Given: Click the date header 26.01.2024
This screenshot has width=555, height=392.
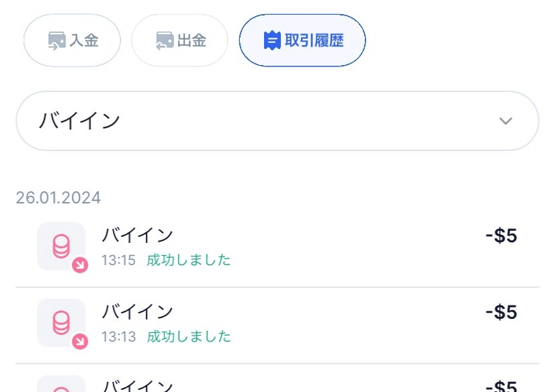Looking at the screenshot, I should [x=58, y=197].
